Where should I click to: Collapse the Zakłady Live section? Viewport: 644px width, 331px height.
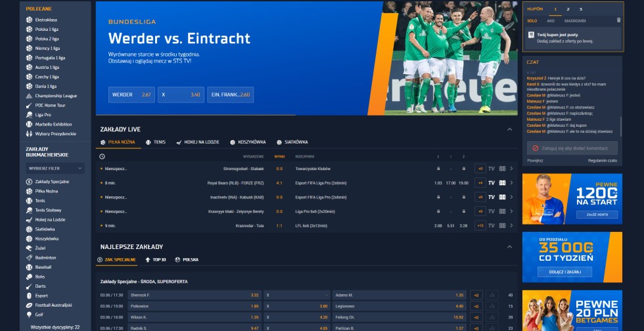(x=509, y=129)
